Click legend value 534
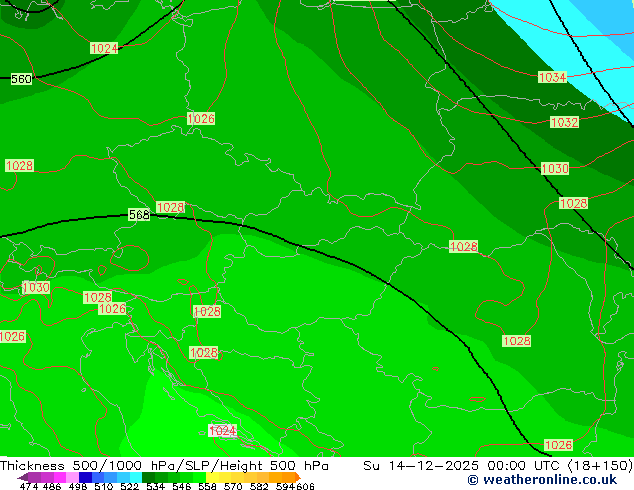 [x=155, y=486]
